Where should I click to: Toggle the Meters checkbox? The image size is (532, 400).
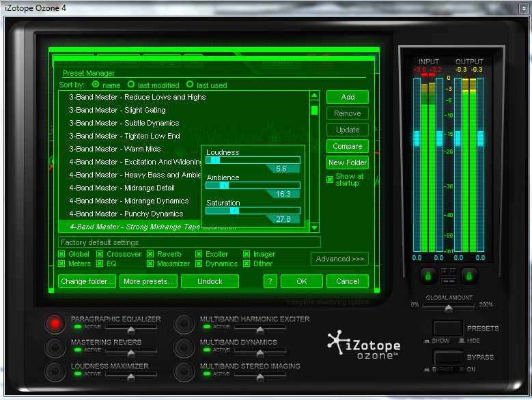[x=61, y=263]
